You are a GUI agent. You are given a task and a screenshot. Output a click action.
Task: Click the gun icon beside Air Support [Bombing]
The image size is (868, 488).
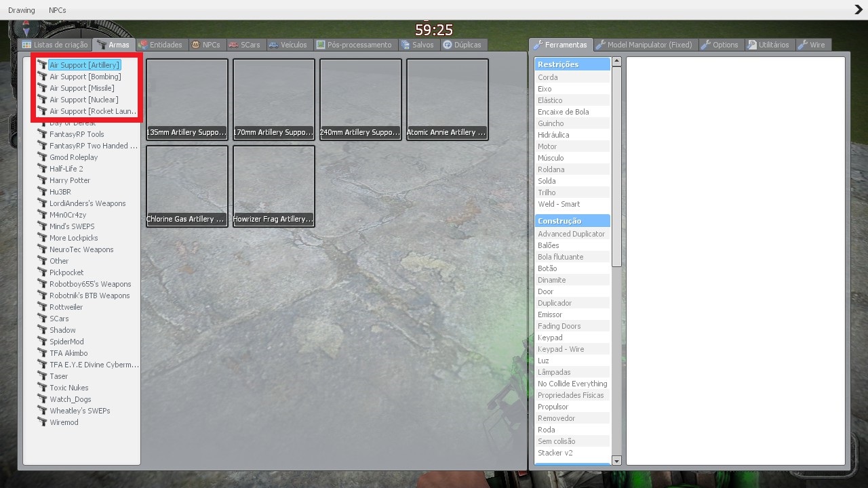(42, 77)
